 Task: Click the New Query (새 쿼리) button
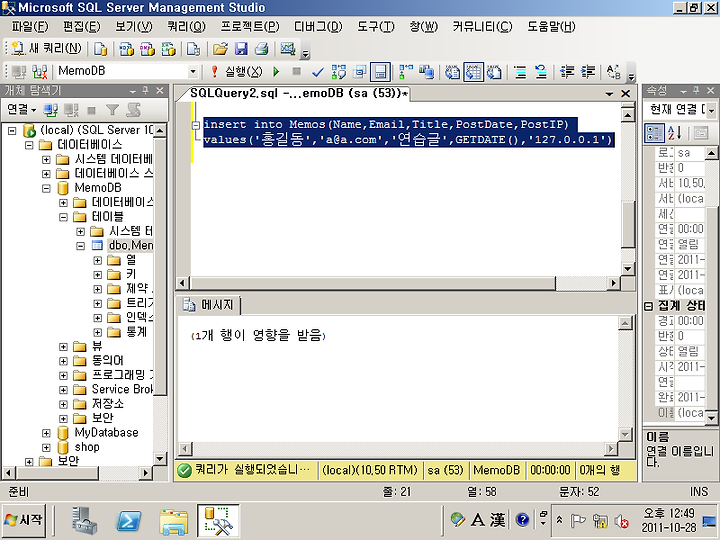pyautogui.click(x=46, y=48)
